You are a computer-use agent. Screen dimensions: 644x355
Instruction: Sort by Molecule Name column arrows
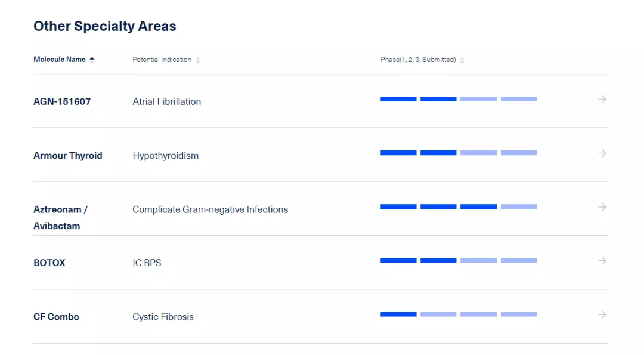coord(92,60)
